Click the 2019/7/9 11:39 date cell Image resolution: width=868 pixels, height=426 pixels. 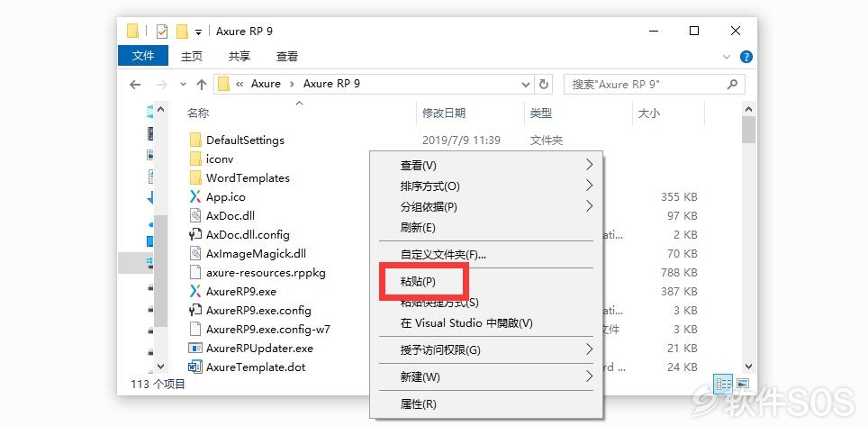click(461, 140)
